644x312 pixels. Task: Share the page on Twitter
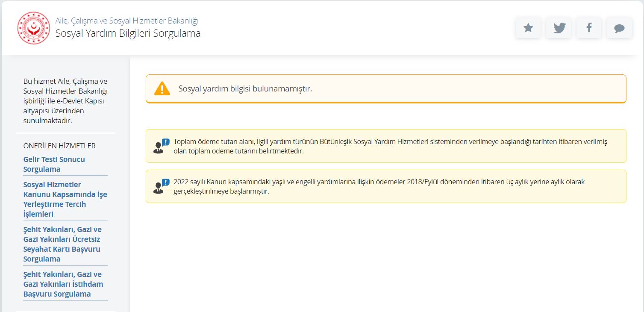(559, 28)
